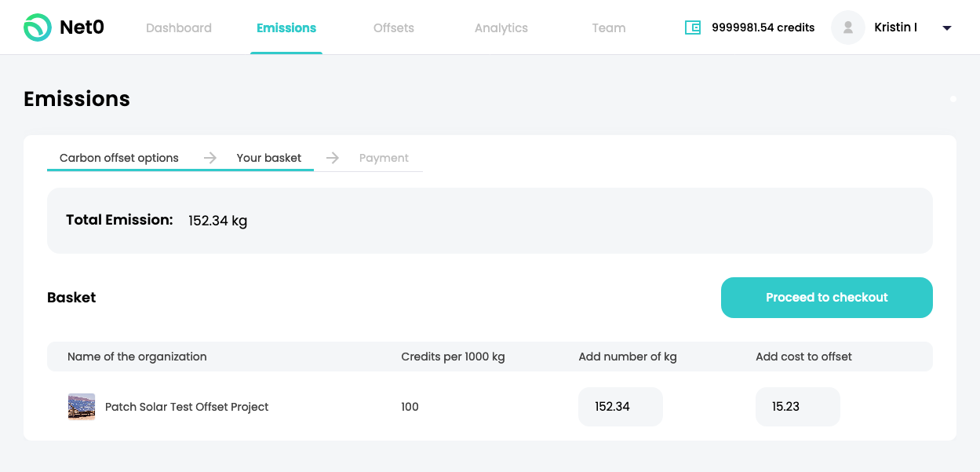This screenshot has width=980, height=472.
Task: Click the Kristin I username
Action: (x=896, y=27)
